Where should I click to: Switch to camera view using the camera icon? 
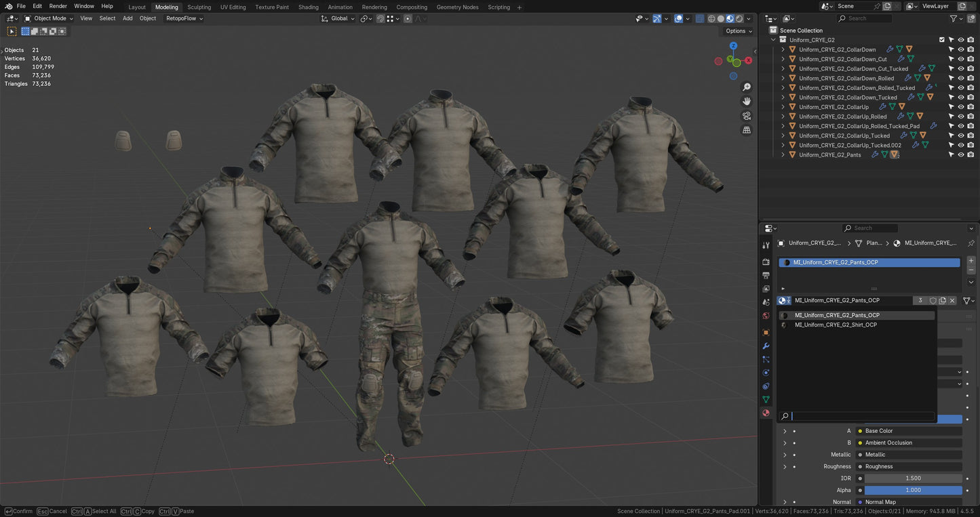click(x=747, y=115)
